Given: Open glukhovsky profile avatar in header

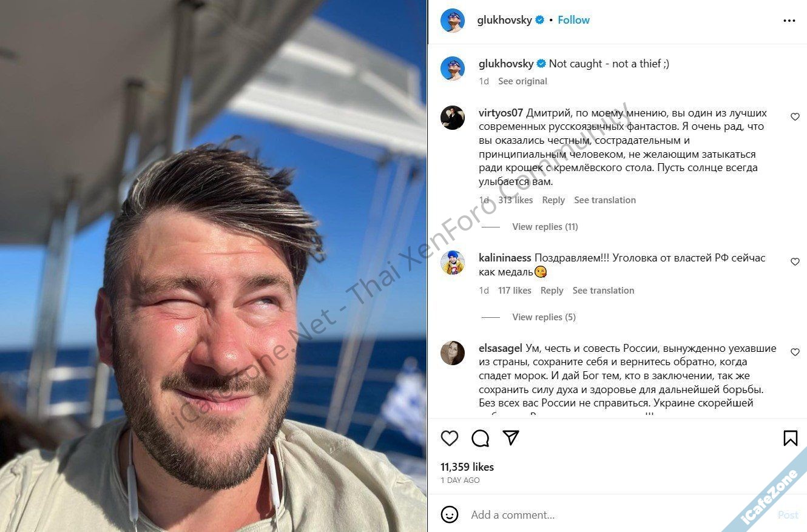Looking at the screenshot, I should (453, 20).
